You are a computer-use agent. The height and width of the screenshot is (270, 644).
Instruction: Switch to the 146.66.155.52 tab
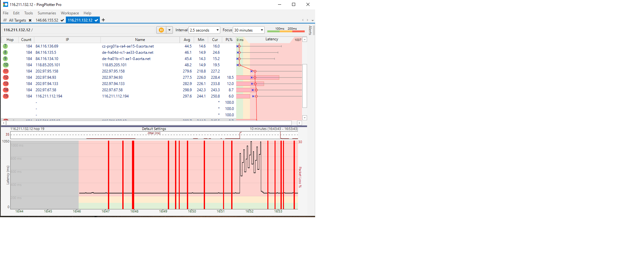(x=47, y=20)
